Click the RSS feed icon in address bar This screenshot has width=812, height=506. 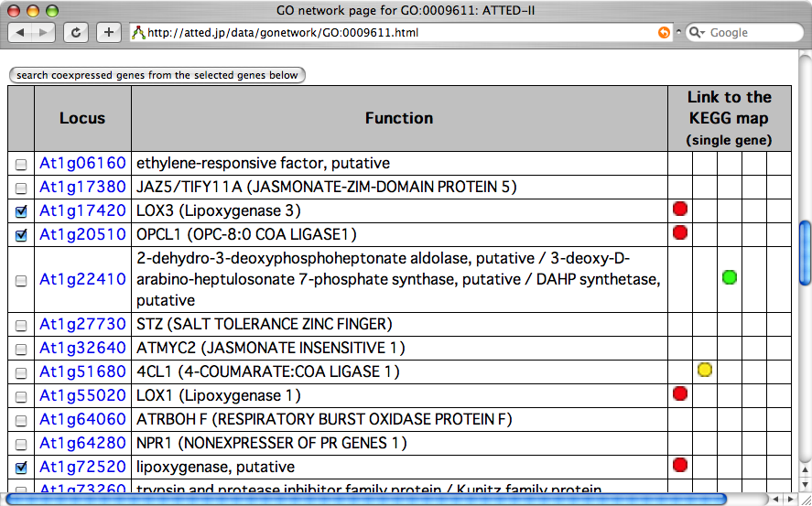coord(664,33)
